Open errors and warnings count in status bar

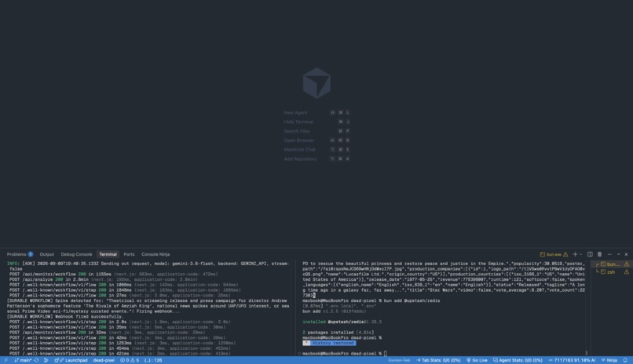(x=129, y=360)
